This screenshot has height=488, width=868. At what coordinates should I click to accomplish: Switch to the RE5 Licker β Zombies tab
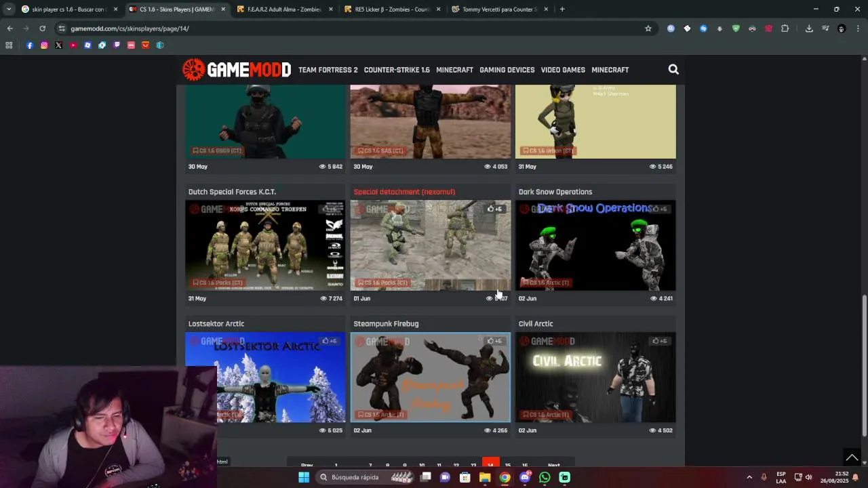click(x=392, y=9)
